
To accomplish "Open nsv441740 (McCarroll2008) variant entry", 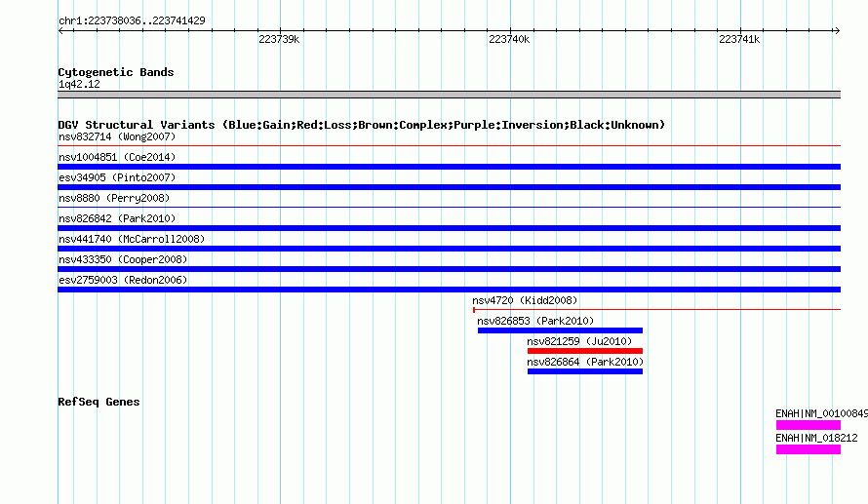I will [x=132, y=239].
